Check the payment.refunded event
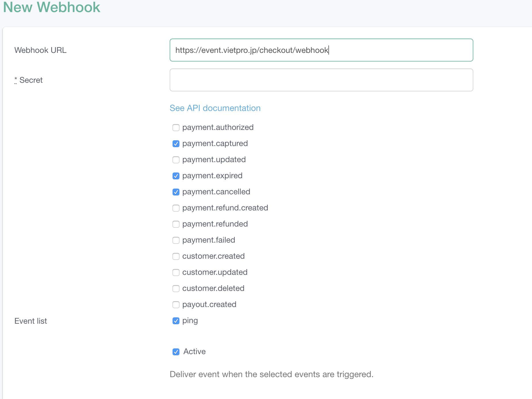The width and height of the screenshot is (532, 399). pyautogui.click(x=176, y=224)
